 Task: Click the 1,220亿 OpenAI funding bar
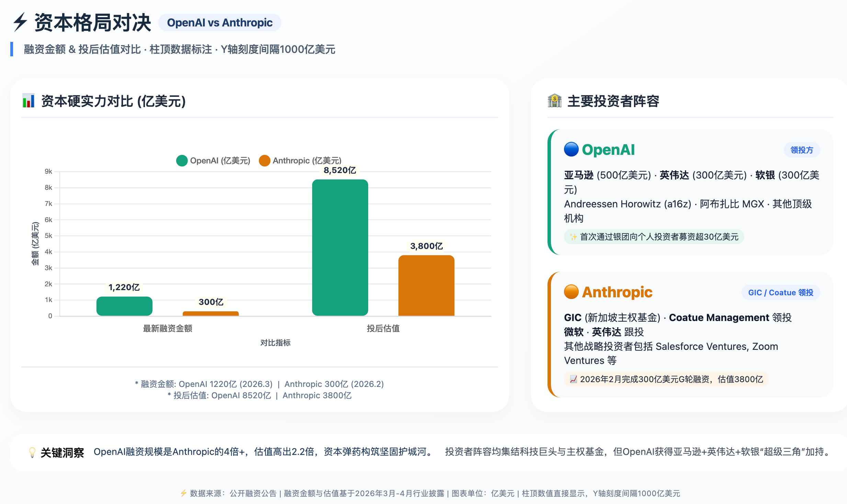(x=124, y=306)
